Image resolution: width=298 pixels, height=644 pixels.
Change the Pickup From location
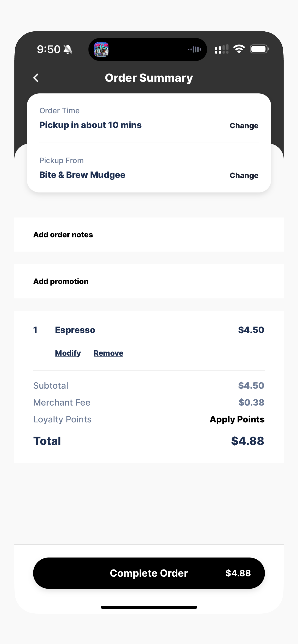pos(244,176)
